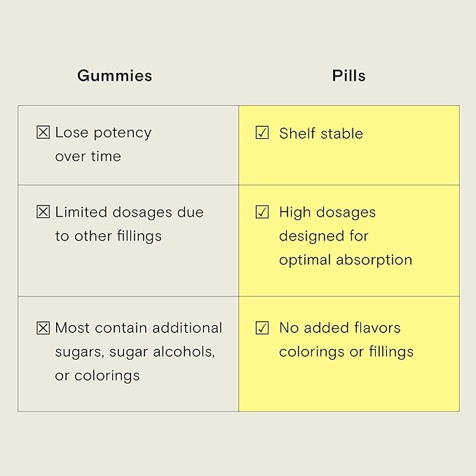
Task: Click the "No added flavors" text line
Action: coord(339,327)
